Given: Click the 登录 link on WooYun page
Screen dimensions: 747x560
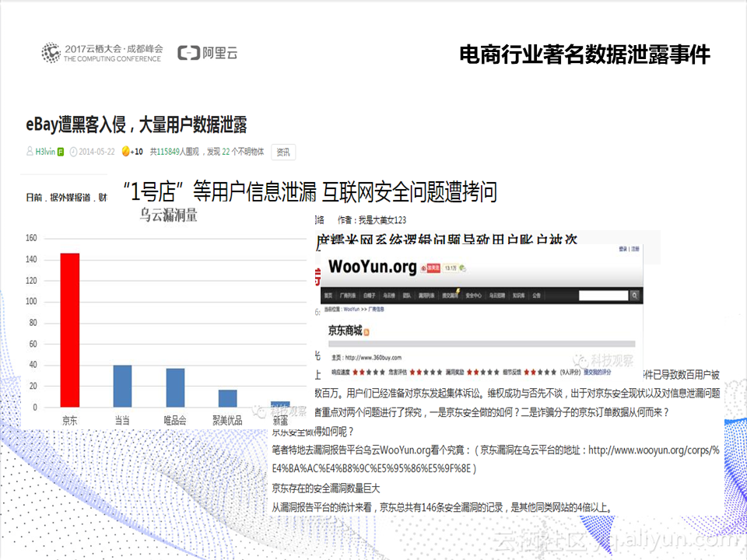Looking at the screenshot, I should pyautogui.click(x=623, y=249).
